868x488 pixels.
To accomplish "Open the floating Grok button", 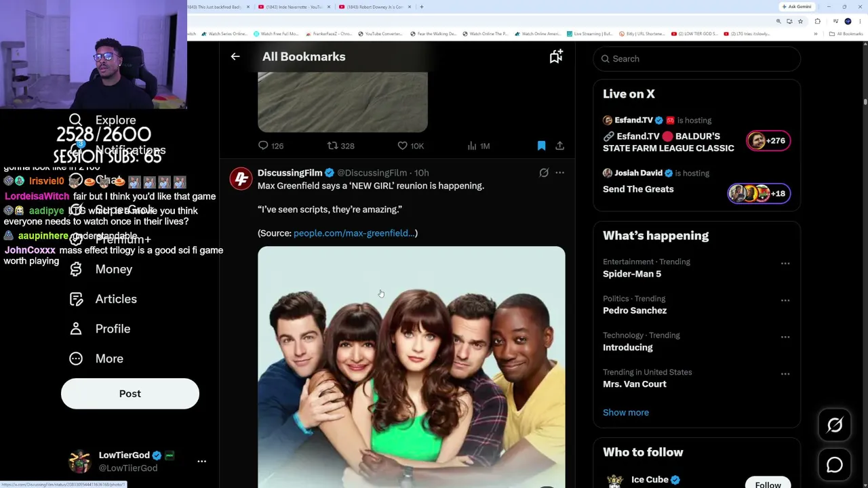I will coord(835,425).
